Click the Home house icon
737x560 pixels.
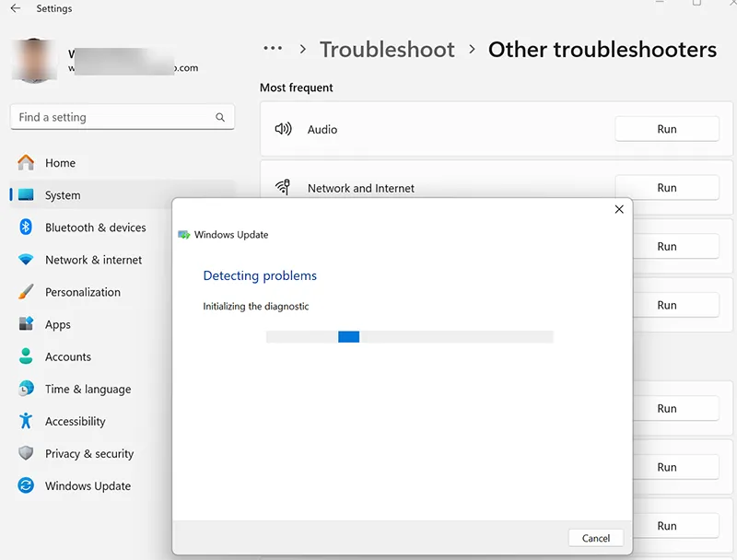(x=26, y=162)
